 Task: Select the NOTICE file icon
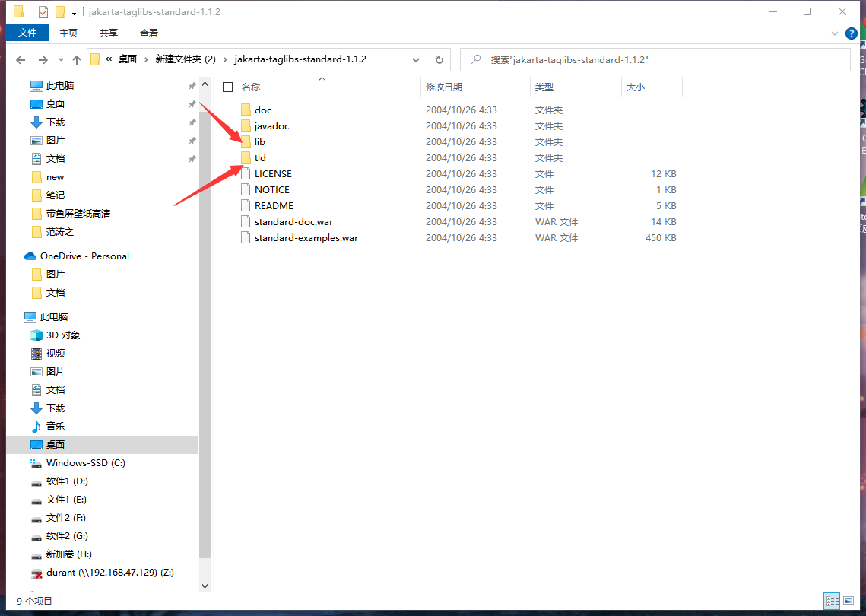[x=246, y=189]
